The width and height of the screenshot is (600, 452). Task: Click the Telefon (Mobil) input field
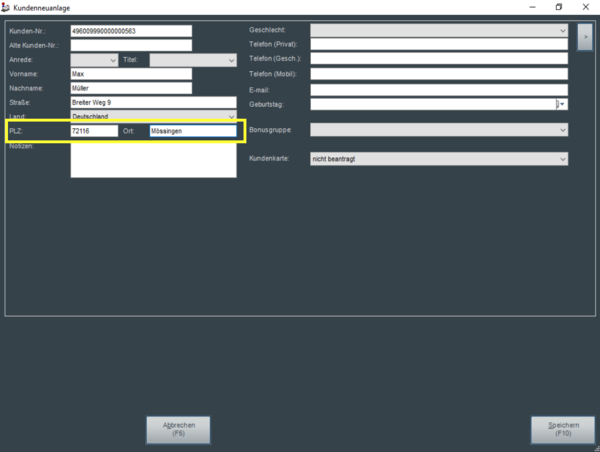[438, 74]
